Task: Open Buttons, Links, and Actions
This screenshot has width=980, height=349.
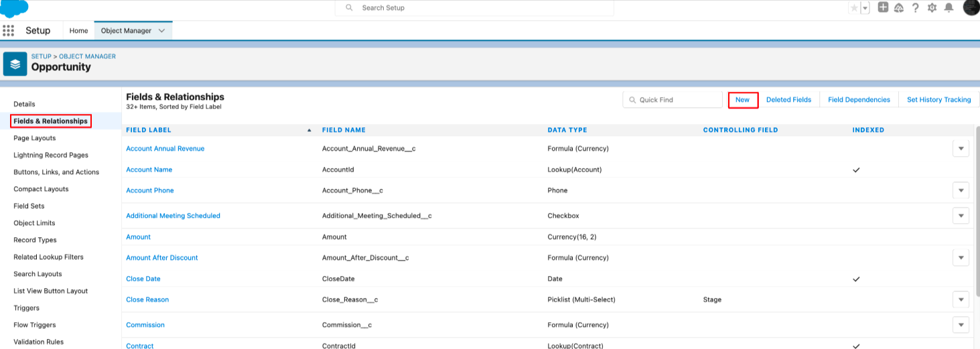Action: coord(56,172)
